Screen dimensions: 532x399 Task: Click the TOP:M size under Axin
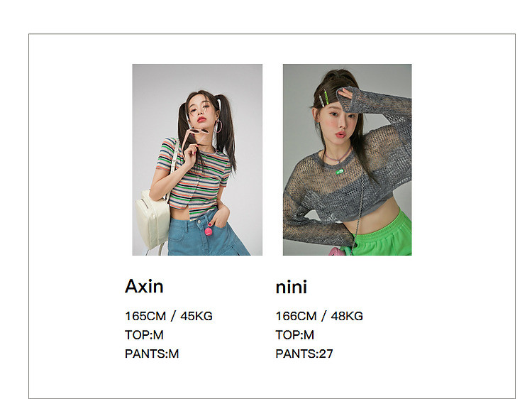point(144,335)
